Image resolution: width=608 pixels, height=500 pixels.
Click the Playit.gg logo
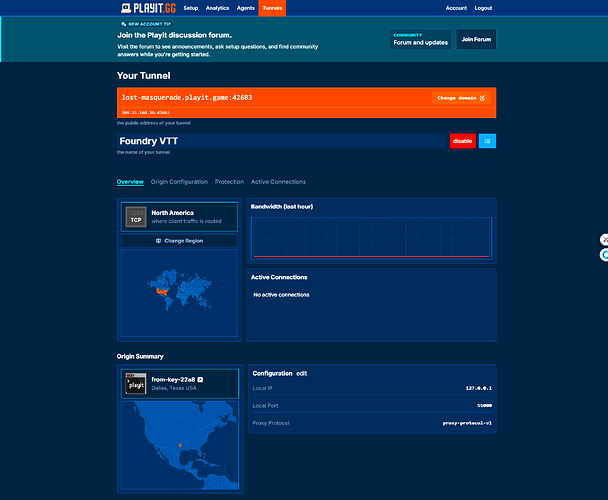pos(148,8)
